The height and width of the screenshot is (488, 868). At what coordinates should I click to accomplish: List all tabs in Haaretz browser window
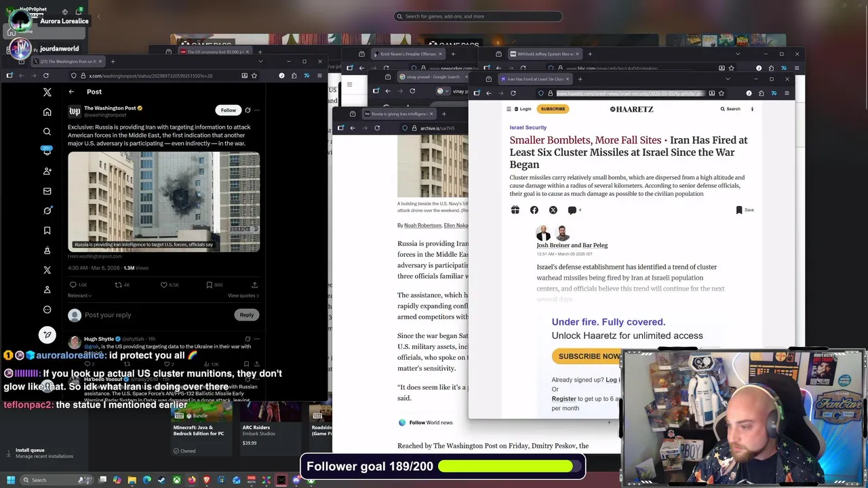pos(728,79)
